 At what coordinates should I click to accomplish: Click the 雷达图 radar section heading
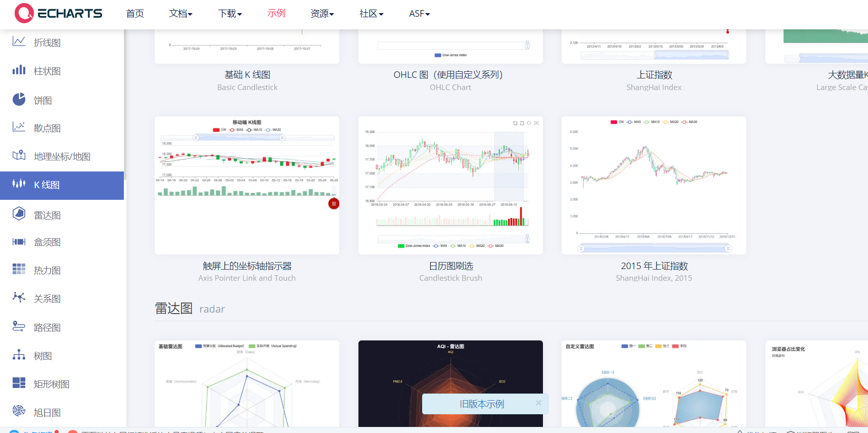pyautogui.click(x=190, y=309)
